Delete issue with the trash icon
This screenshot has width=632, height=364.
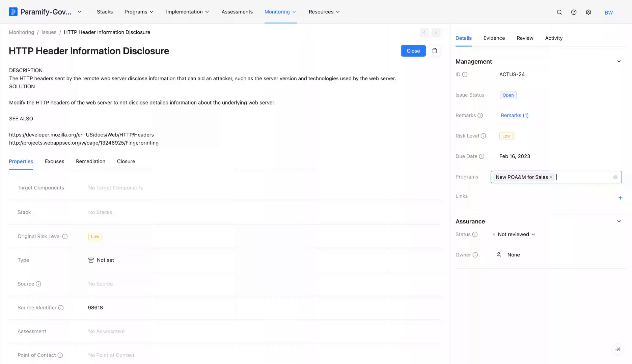[435, 51]
